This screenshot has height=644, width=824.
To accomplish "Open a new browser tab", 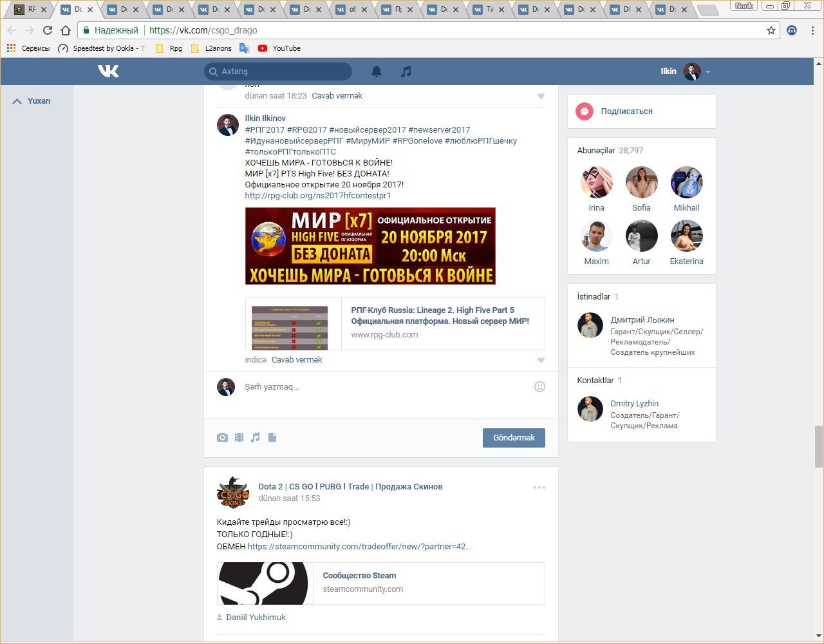I will click(707, 10).
